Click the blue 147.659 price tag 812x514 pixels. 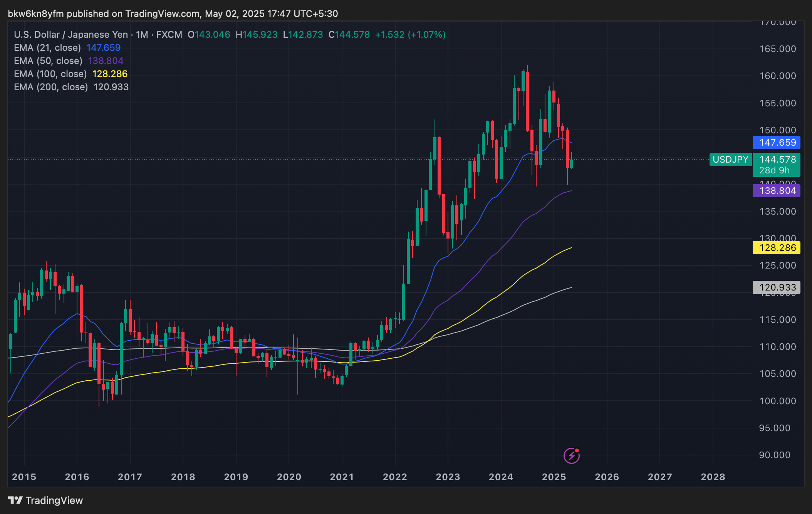coord(776,143)
